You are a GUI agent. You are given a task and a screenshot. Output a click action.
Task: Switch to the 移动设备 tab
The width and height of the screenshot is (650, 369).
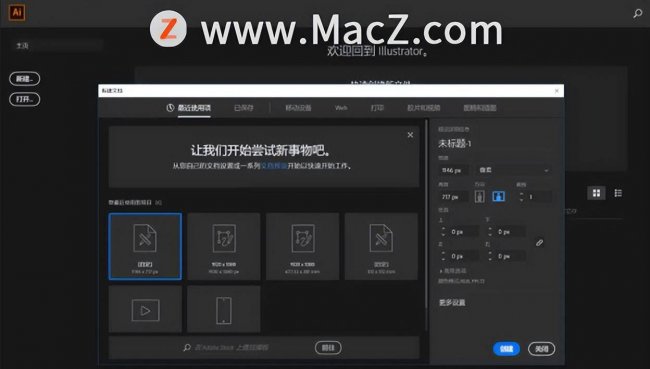[298, 108]
